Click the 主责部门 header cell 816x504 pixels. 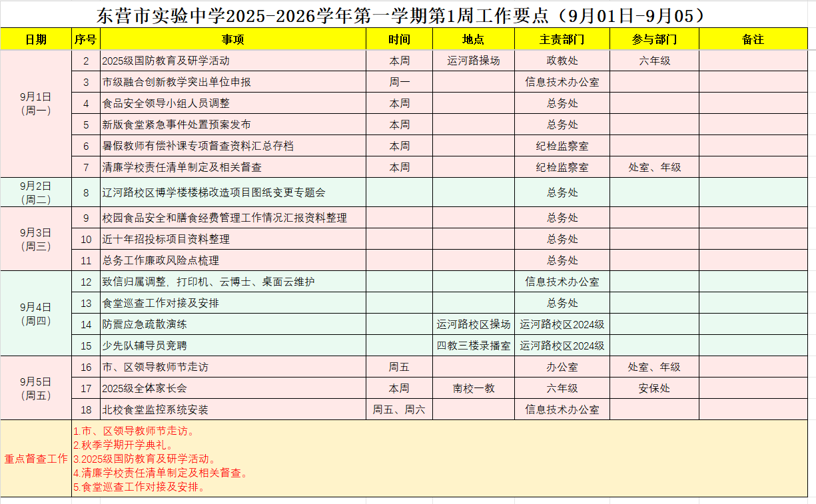coord(562,39)
